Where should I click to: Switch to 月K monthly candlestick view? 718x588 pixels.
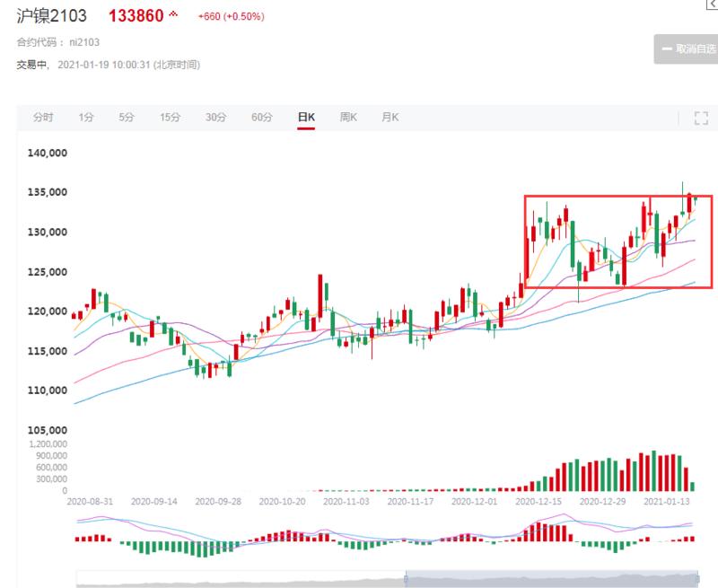point(390,118)
